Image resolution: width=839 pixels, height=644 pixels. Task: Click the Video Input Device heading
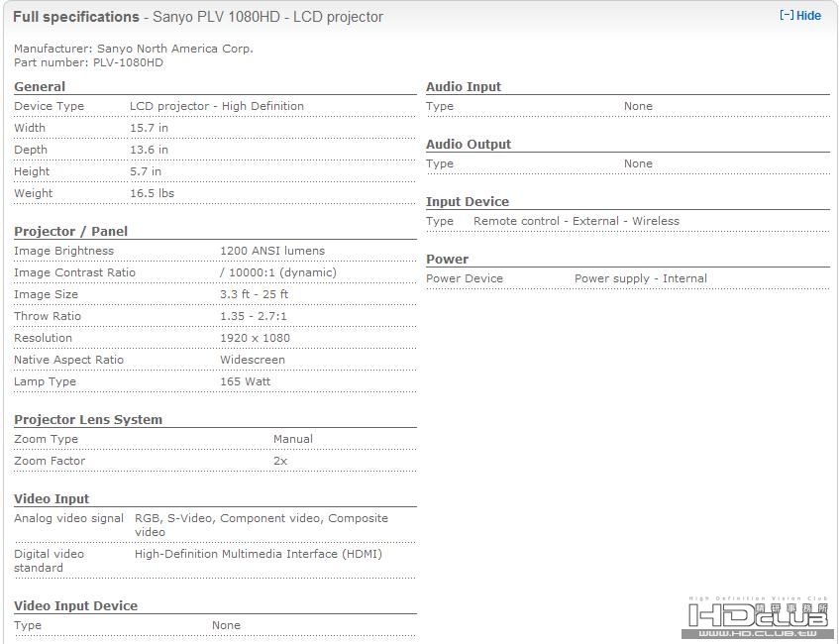76,606
